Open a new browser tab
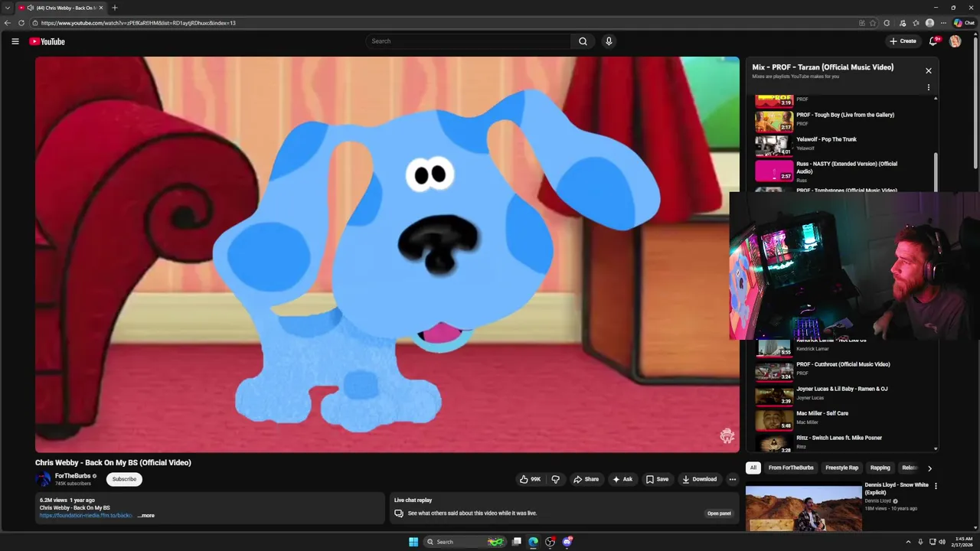 pos(115,8)
